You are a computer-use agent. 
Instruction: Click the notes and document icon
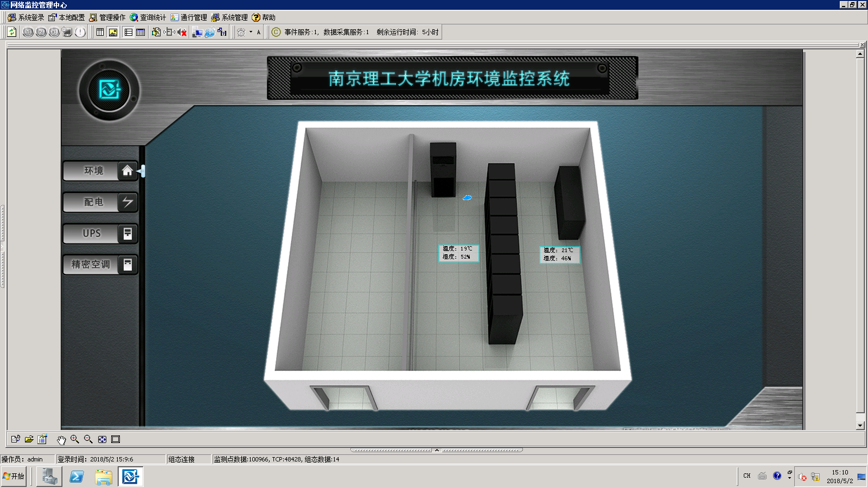point(156,32)
